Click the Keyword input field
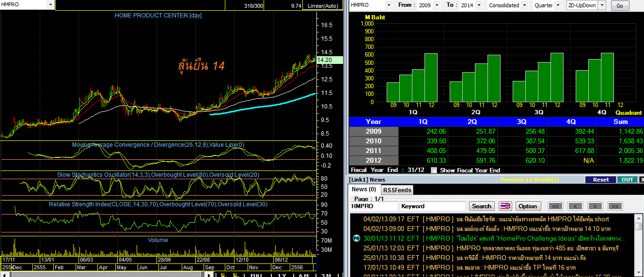Screen dimensions: 644x277 tap(433, 206)
